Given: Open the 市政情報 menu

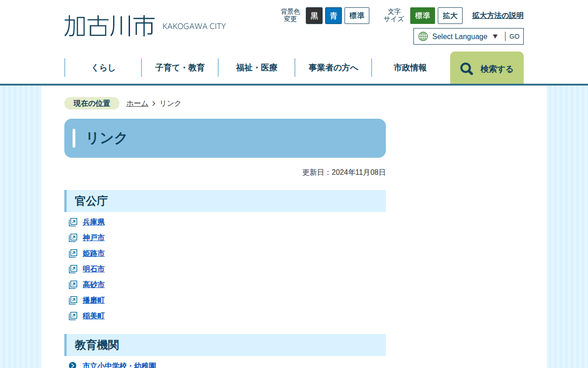Looking at the screenshot, I should pyautogui.click(x=410, y=68).
